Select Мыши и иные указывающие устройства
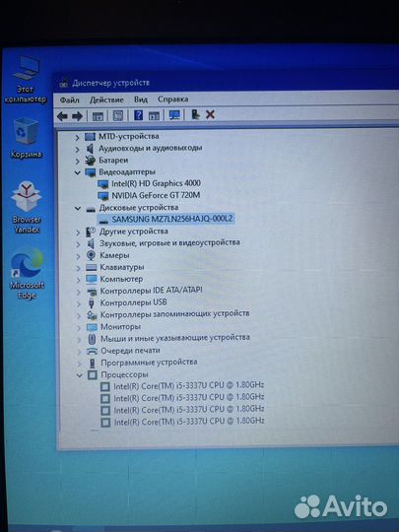This screenshot has width=399, height=532. pyautogui.click(x=175, y=338)
